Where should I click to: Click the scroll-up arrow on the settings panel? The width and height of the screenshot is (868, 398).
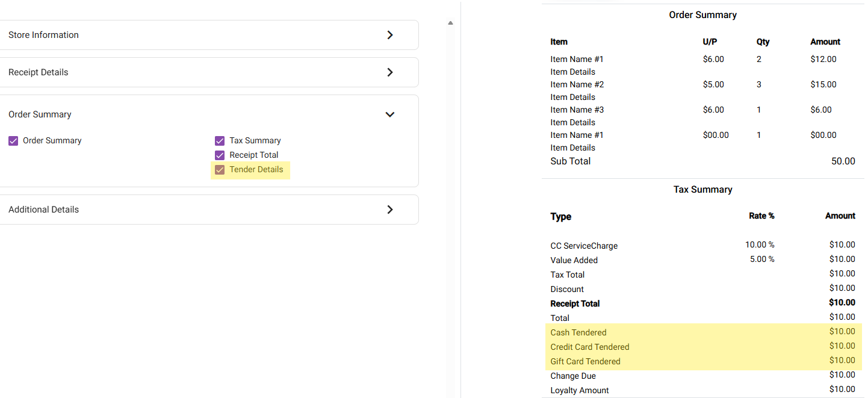(x=450, y=23)
